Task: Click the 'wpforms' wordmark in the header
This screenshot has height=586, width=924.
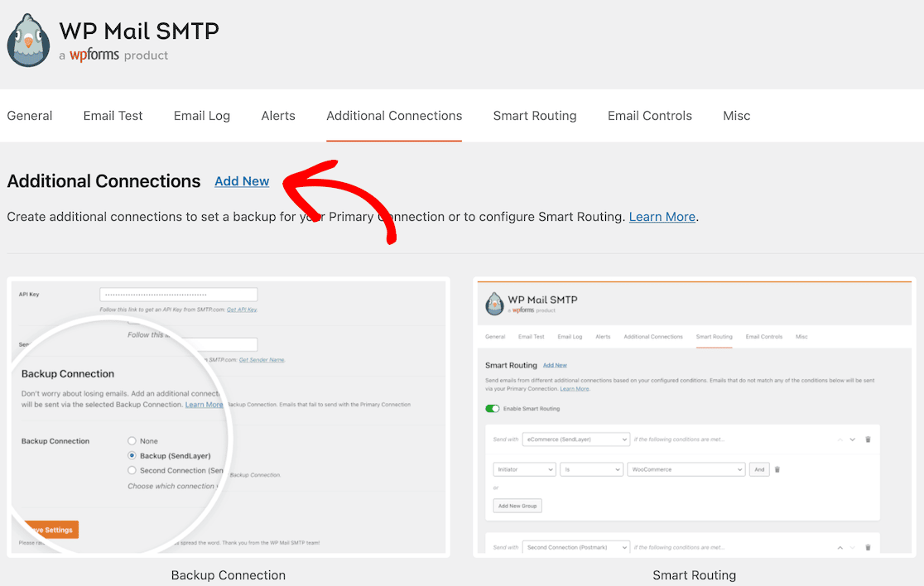Action: 94,55
